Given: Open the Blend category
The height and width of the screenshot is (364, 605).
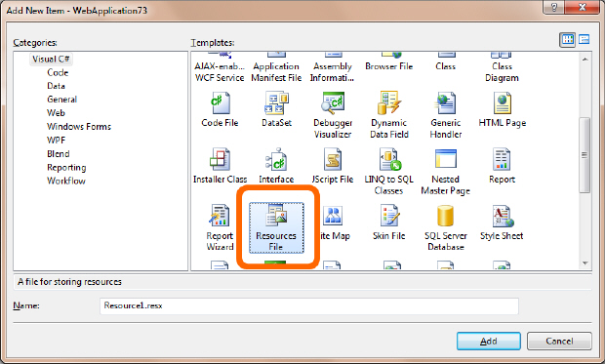Looking at the screenshot, I should point(59,153).
